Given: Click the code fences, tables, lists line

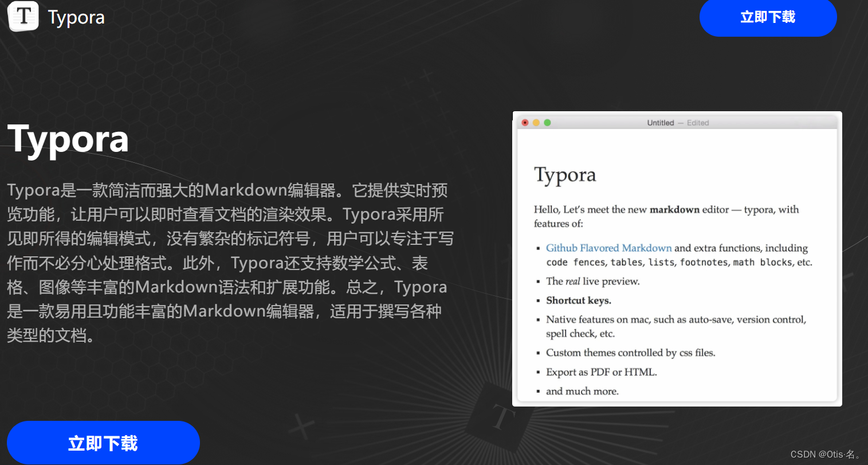Looking at the screenshot, I should coord(679,262).
